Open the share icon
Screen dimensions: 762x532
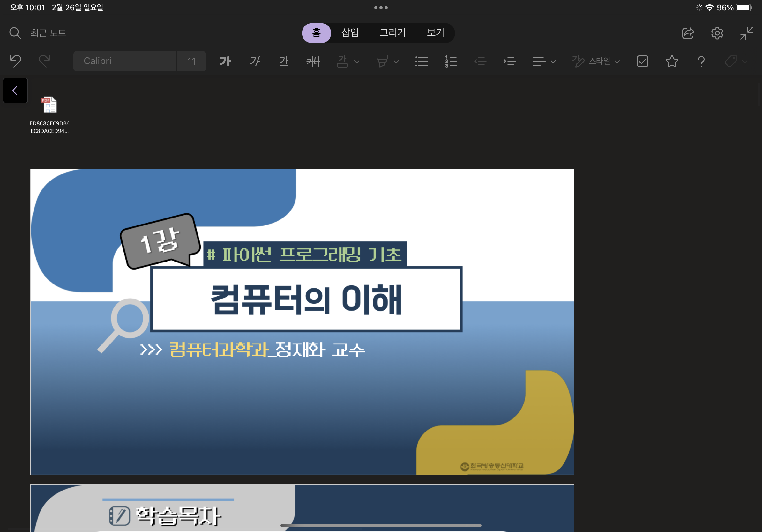point(688,33)
